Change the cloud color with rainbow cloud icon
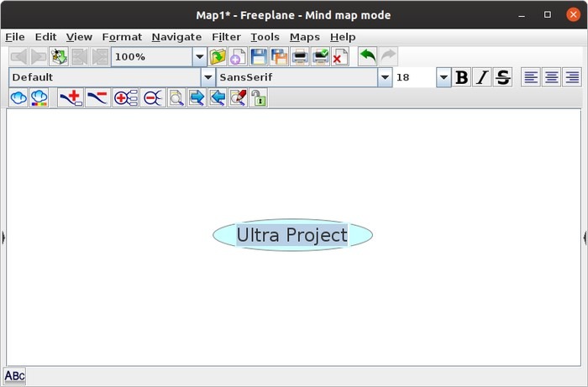The image size is (588, 387). point(39,97)
